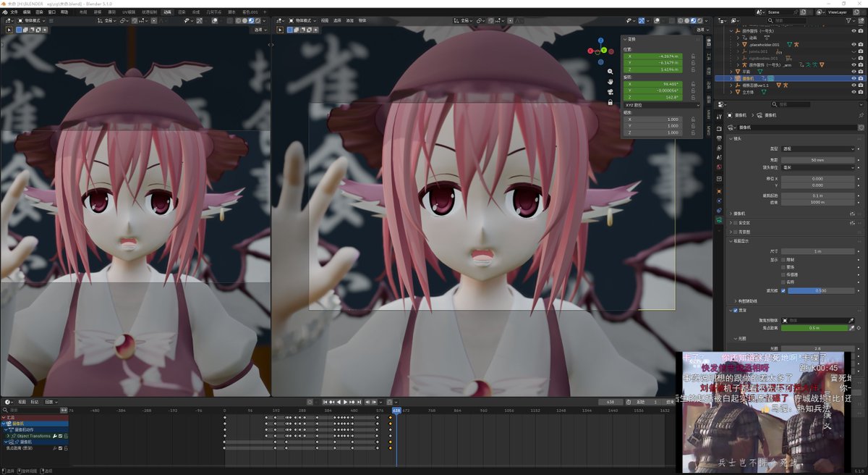Open the Object properties tab icon

[x=719, y=191]
